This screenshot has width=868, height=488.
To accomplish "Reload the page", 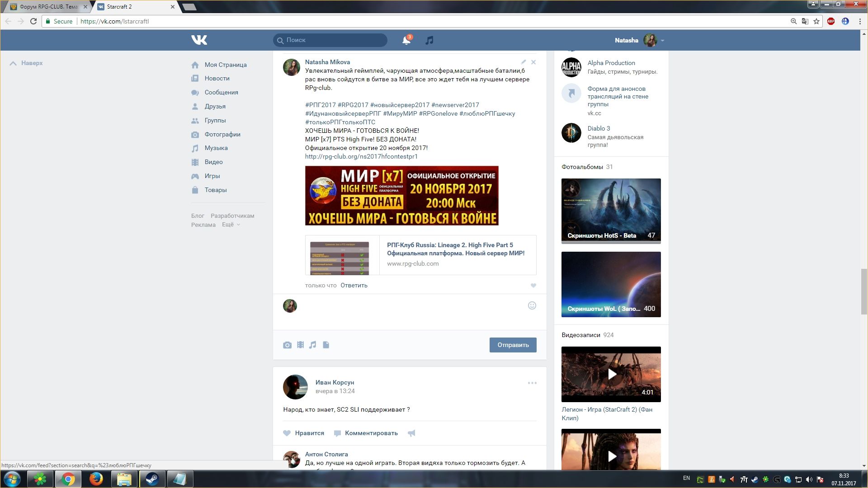I will pos(33,21).
